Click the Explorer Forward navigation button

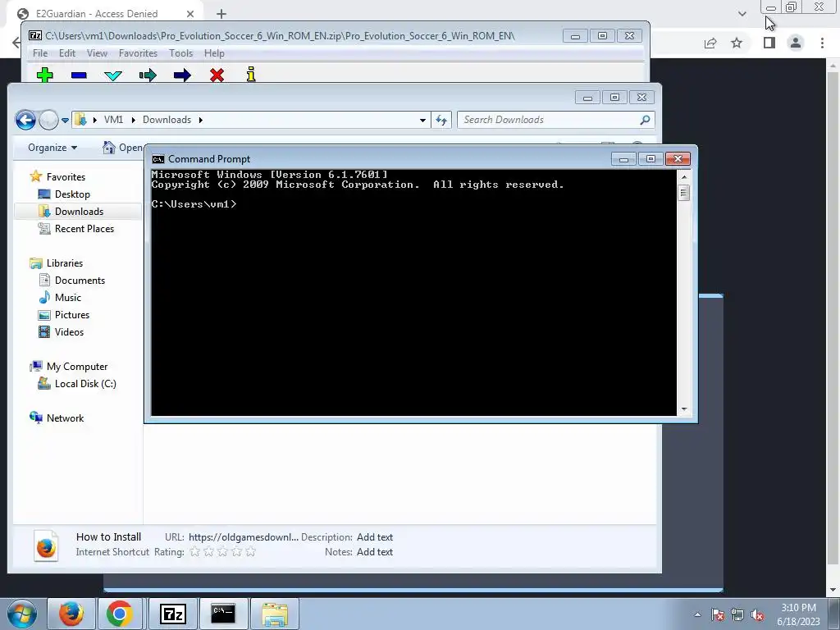pyautogui.click(x=48, y=120)
